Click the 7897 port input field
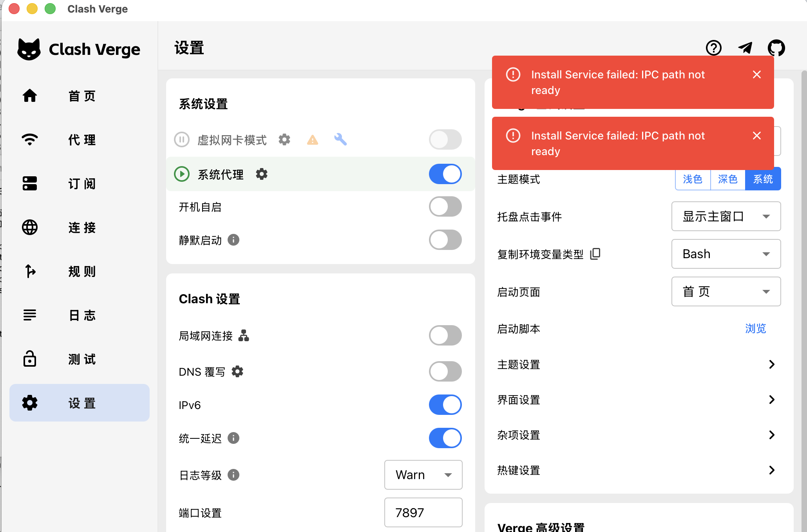 coord(423,512)
